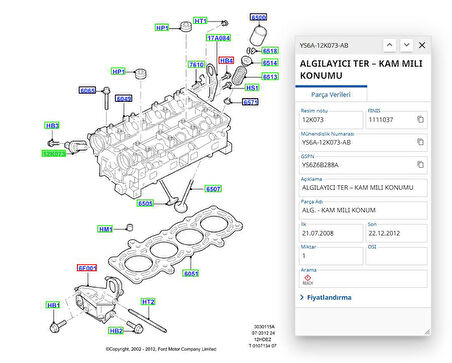Select the red-bordered HB4 callout
This screenshot has height=363, width=452.
point(226,60)
